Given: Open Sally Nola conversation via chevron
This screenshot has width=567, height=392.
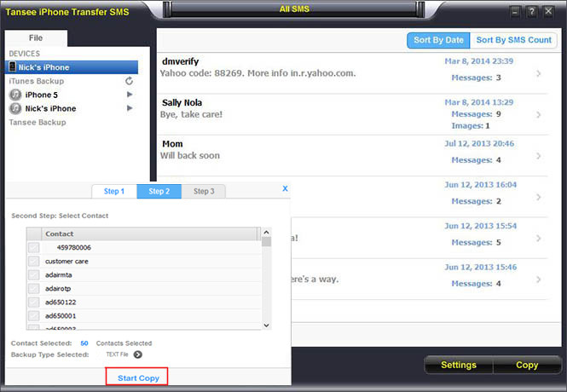Looking at the screenshot, I should pyautogui.click(x=538, y=115).
